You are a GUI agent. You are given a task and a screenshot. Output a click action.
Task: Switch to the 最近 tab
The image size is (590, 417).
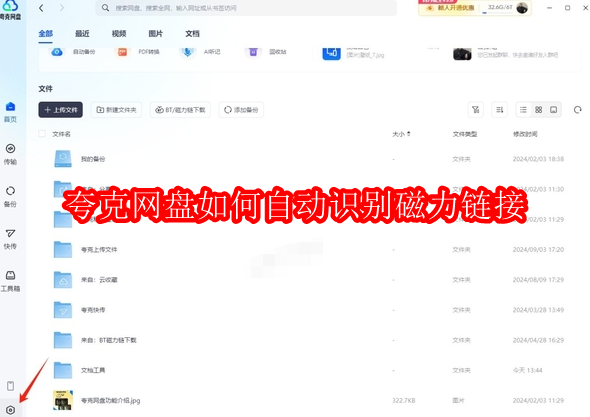click(x=82, y=34)
